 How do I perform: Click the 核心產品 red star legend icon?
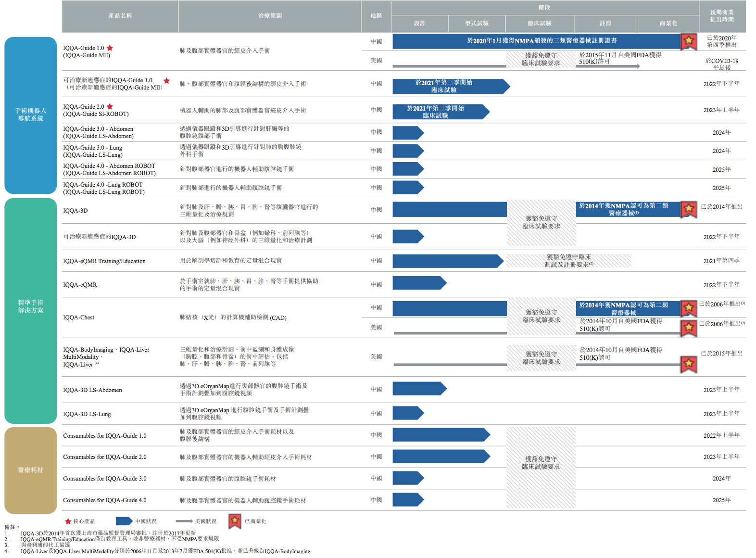68,521
